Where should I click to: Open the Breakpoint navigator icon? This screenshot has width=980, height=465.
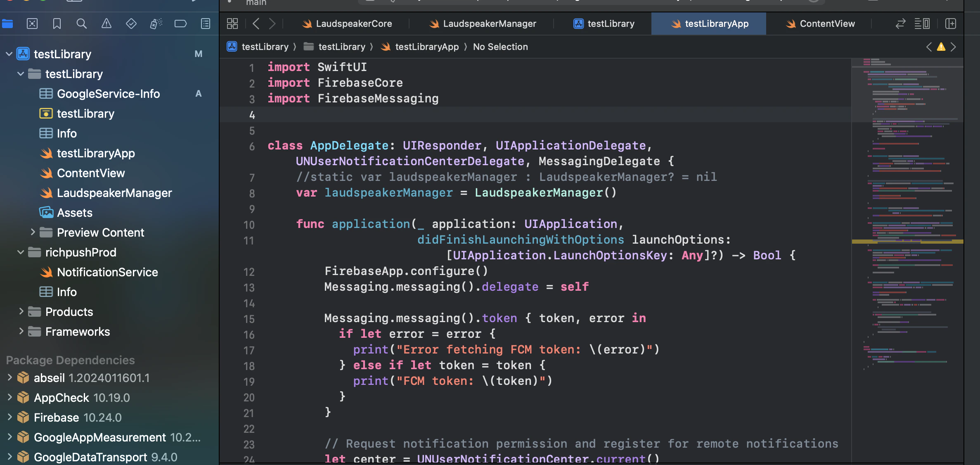180,24
